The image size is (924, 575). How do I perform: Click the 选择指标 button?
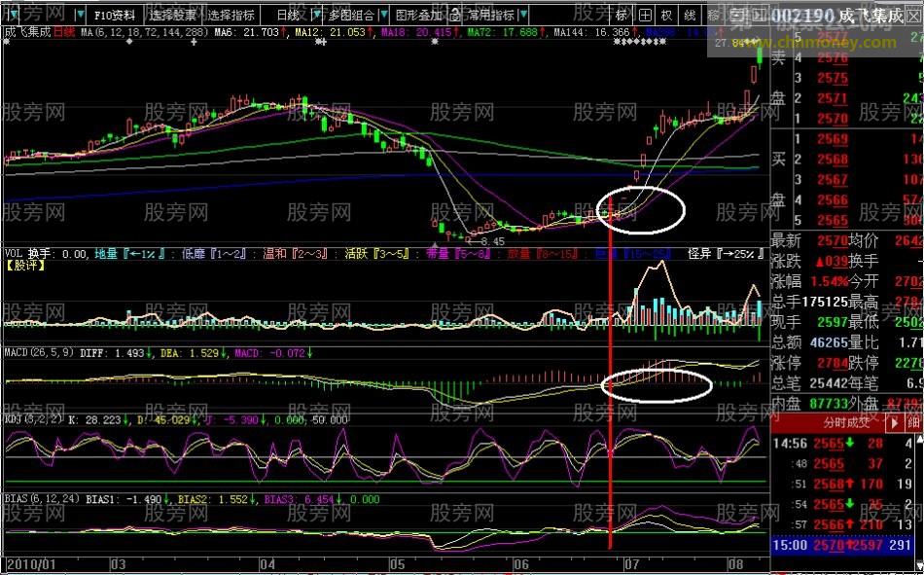(231, 15)
